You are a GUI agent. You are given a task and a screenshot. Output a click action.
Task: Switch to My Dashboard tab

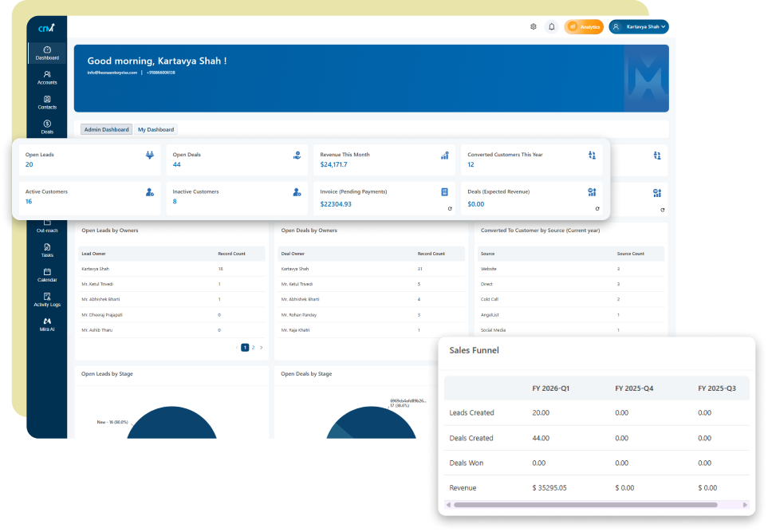tap(156, 129)
